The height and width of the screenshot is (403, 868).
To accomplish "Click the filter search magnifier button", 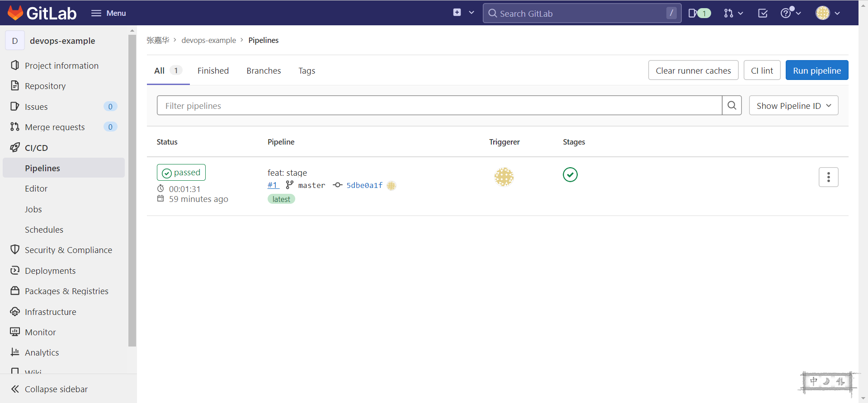I will pos(731,105).
